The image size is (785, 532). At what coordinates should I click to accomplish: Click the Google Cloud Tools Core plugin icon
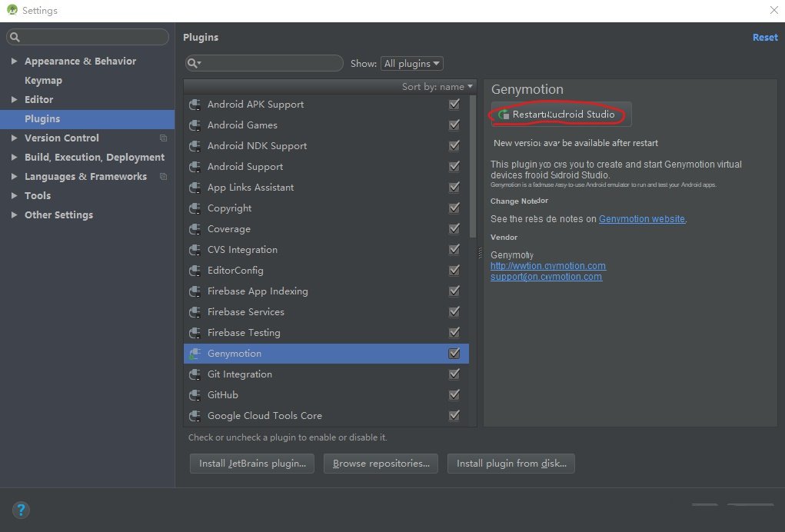(195, 416)
